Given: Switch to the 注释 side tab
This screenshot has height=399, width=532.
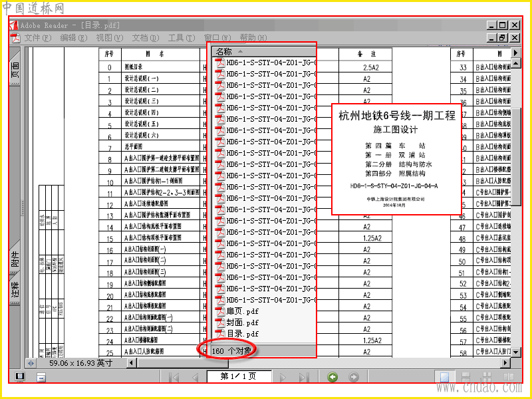Looking at the screenshot, I should coord(15,289).
